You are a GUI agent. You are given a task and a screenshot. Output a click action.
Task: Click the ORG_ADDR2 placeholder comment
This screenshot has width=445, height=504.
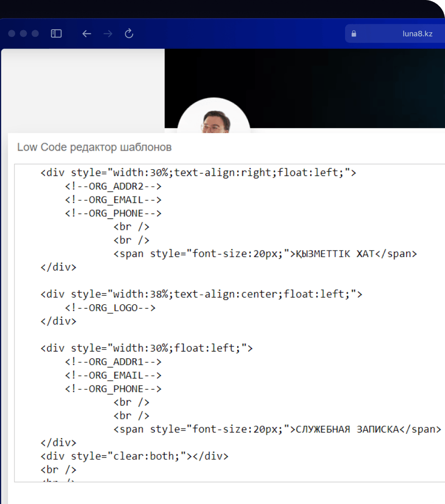[x=113, y=186]
